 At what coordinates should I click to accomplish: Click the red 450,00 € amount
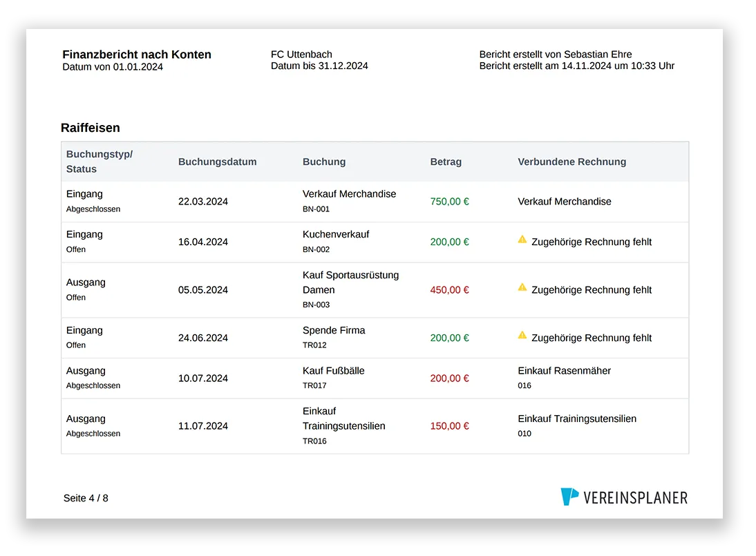449,290
